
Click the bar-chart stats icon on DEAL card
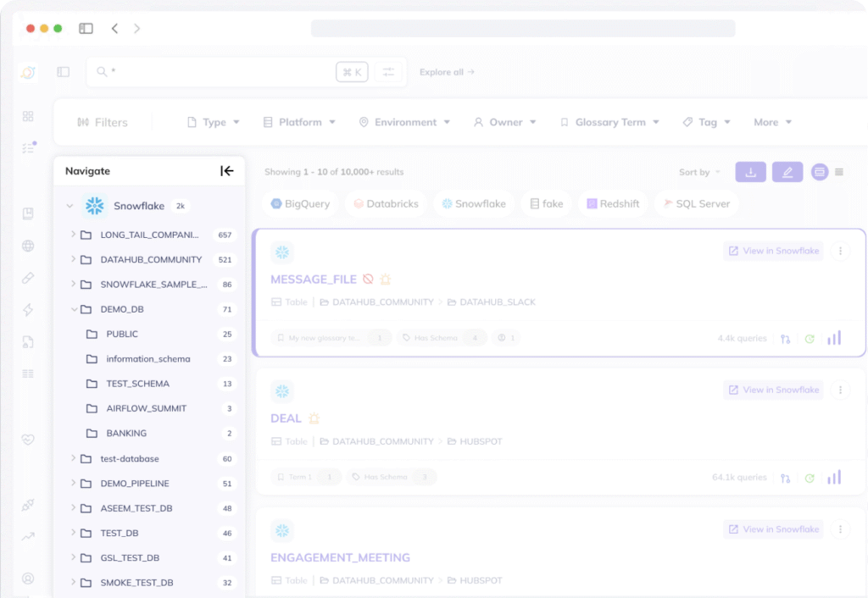[834, 477]
